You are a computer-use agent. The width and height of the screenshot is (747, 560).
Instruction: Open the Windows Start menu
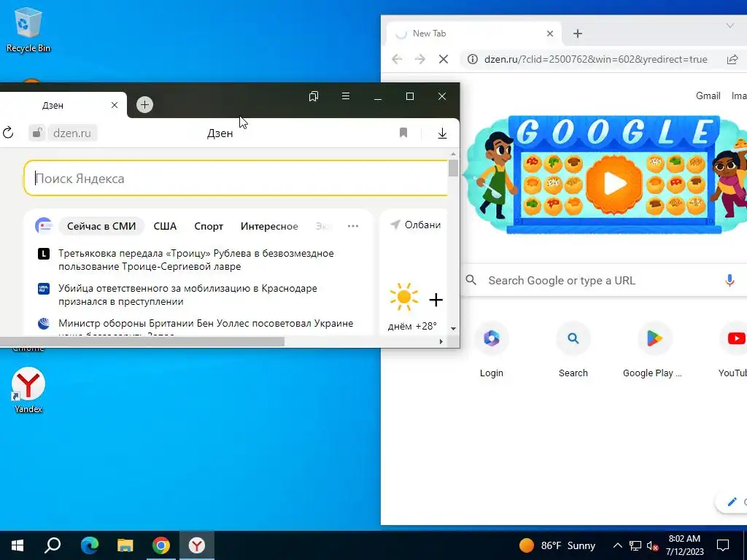pos(18,545)
